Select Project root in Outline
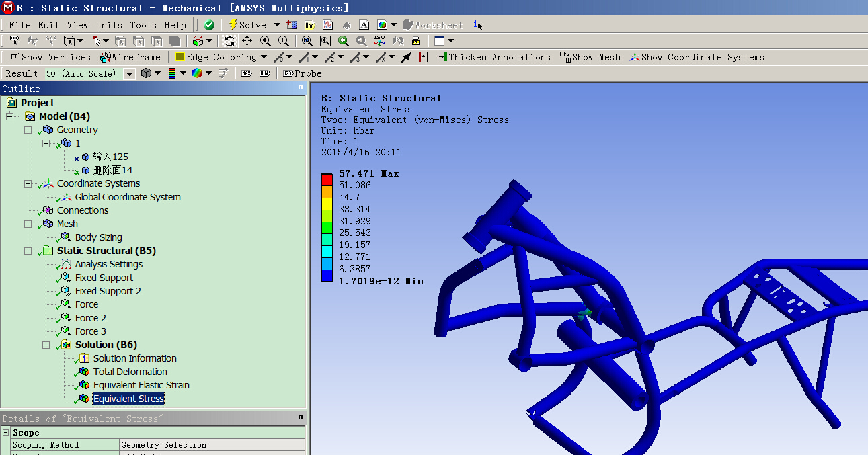Viewport: 868px width, 455px height. [38, 103]
